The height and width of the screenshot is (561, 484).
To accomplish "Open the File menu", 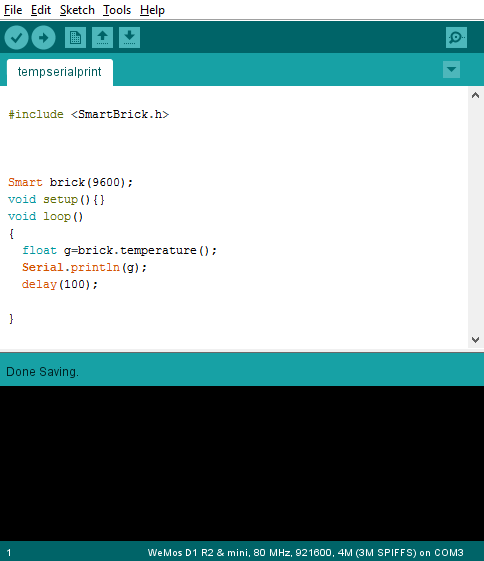I will 13,10.
